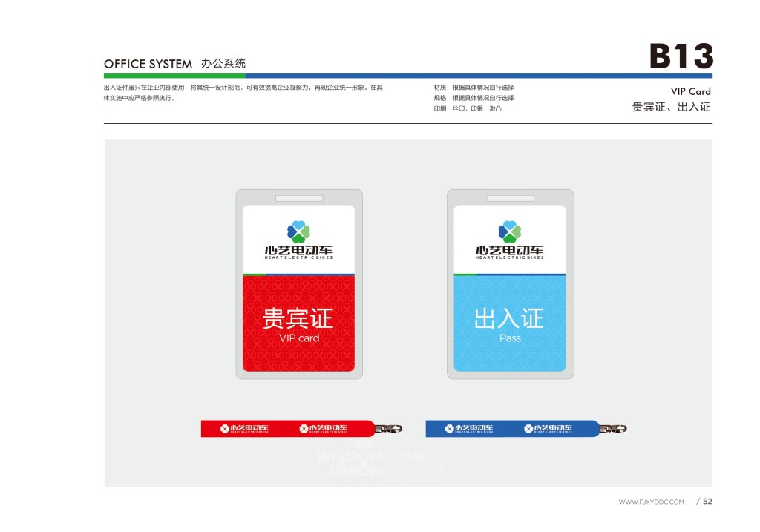
Task: Click the clover logo on blue pass card
Action: pyautogui.click(x=510, y=231)
